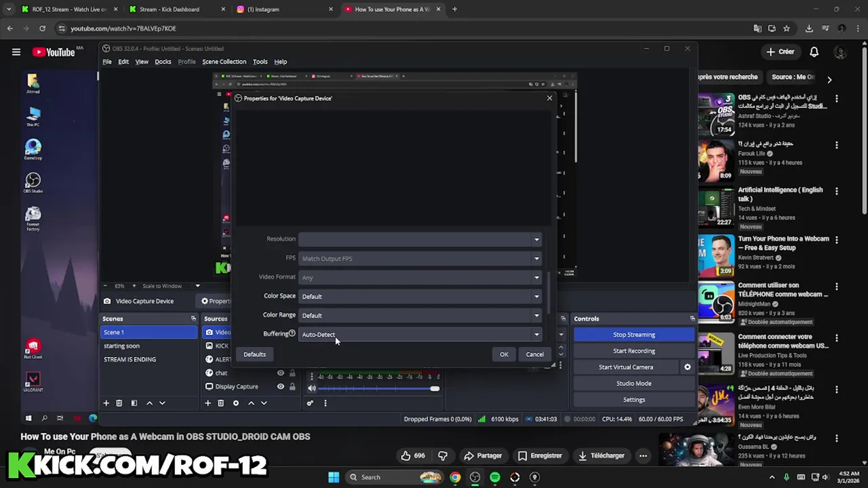
Task: Open YouTube notifications bell
Action: tap(814, 52)
